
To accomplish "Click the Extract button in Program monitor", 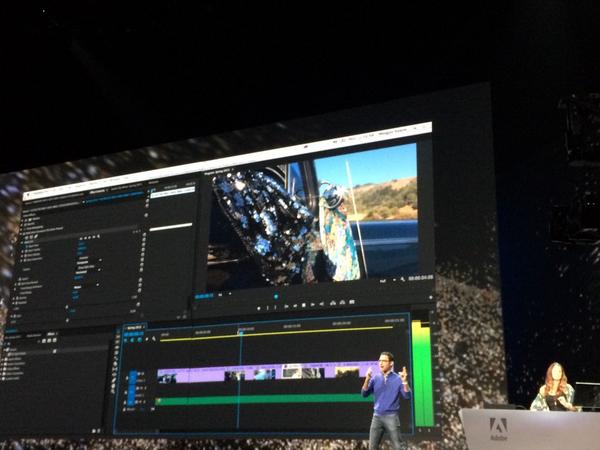I will [342, 302].
